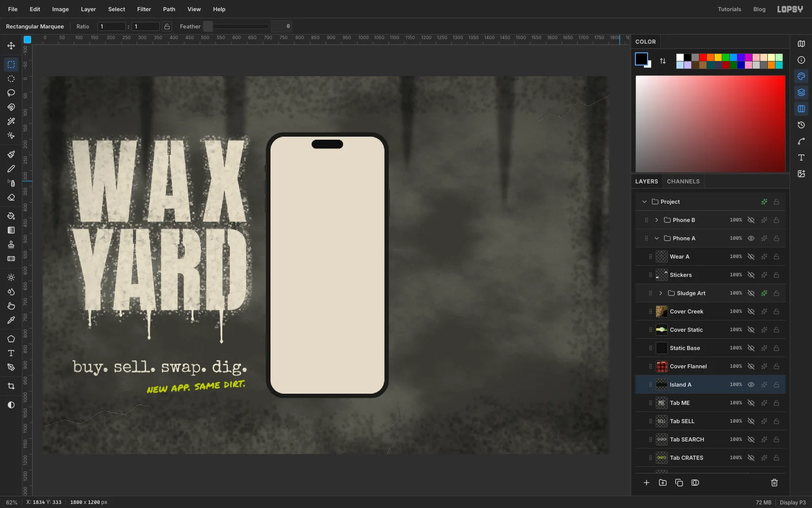Select the Cover Flannel layer thumbnail
Screen dimensions: 812x508
662,366
